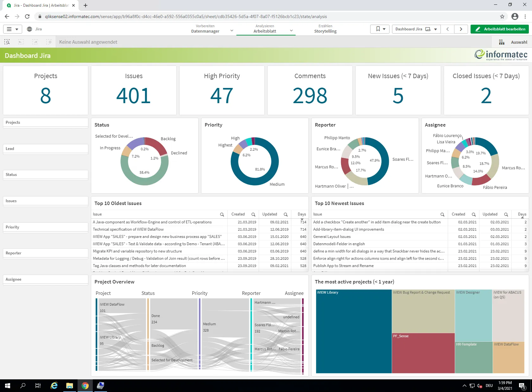Open the Assignee filter pane
Image resolution: width=532 pixels, height=392 pixels.
tap(46, 279)
